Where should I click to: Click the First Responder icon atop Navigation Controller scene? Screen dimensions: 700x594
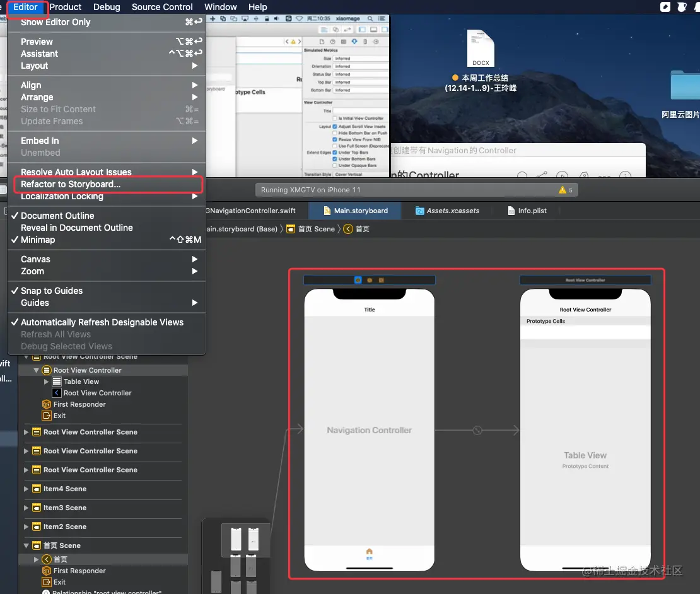point(370,280)
